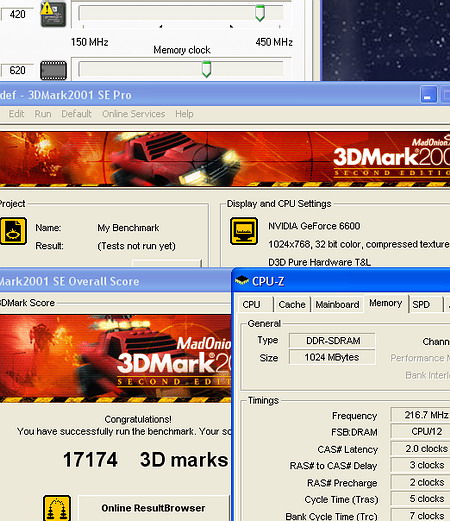Click the 17174 3D marks score text
450x521 pixels.
(x=145, y=460)
